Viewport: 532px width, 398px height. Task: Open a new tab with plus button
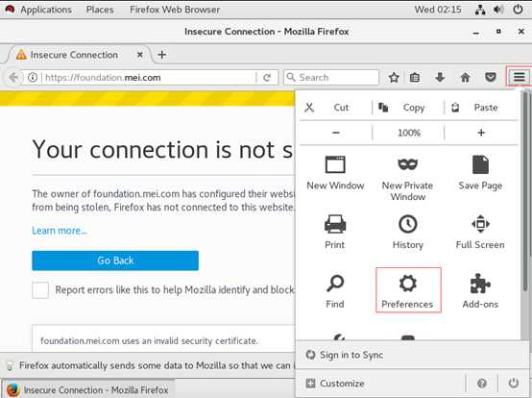pos(162,55)
